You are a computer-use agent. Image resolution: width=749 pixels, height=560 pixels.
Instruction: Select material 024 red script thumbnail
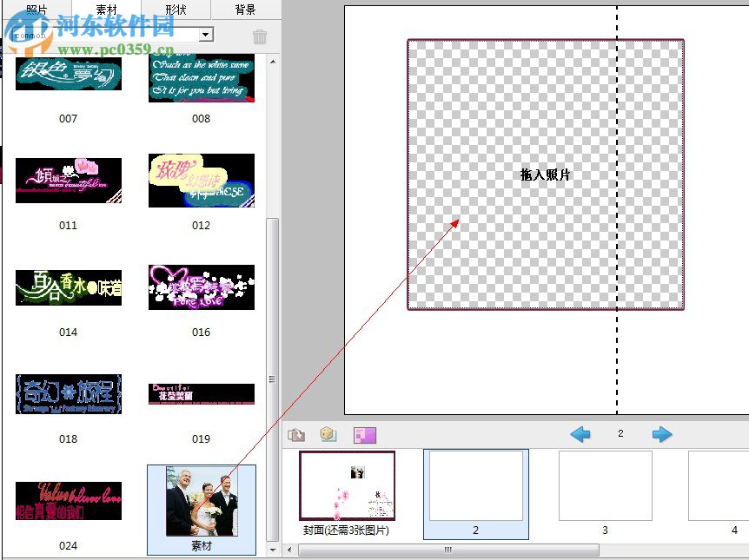(x=68, y=500)
